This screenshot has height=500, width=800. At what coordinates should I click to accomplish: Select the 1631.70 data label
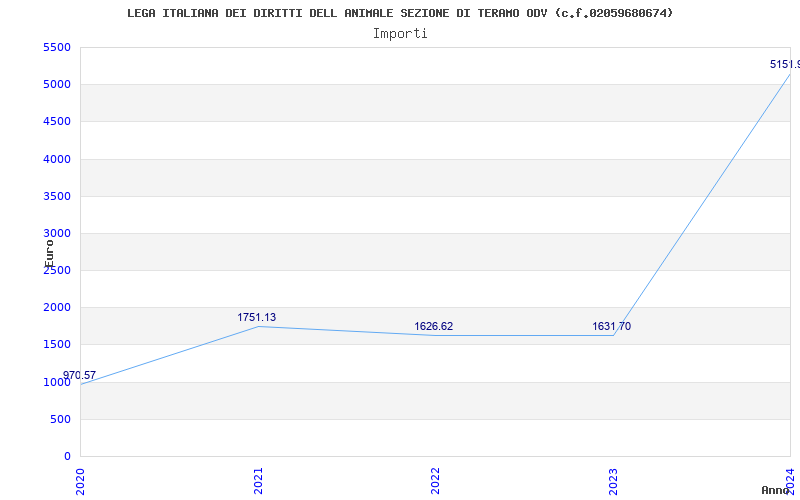tap(611, 327)
